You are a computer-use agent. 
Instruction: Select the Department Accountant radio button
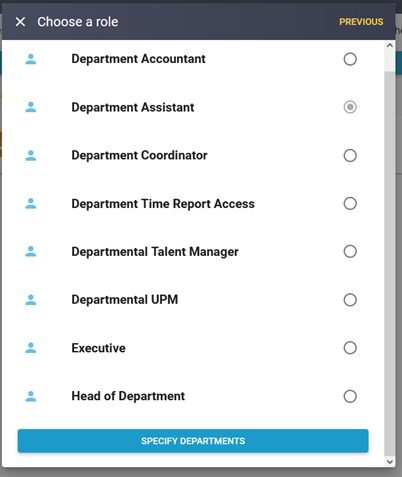(x=350, y=59)
